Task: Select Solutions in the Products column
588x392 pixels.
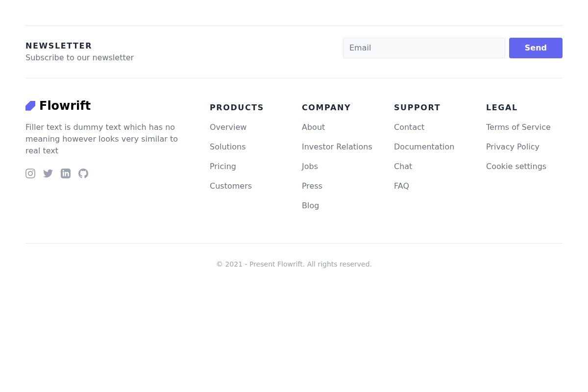Action: [227, 147]
